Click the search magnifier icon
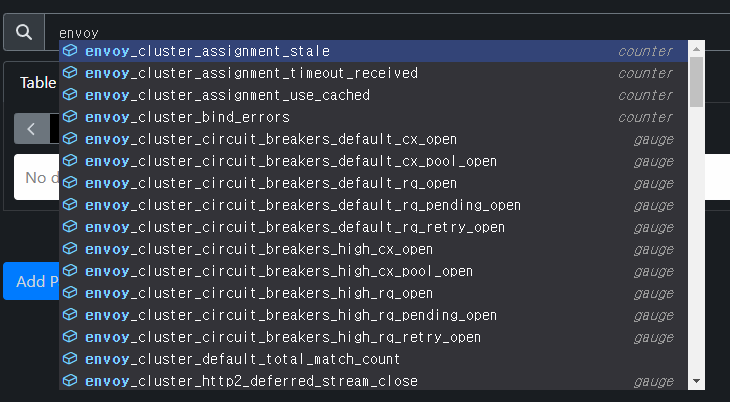Image resolution: width=730 pixels, height=402 pixels. [23, 32]
